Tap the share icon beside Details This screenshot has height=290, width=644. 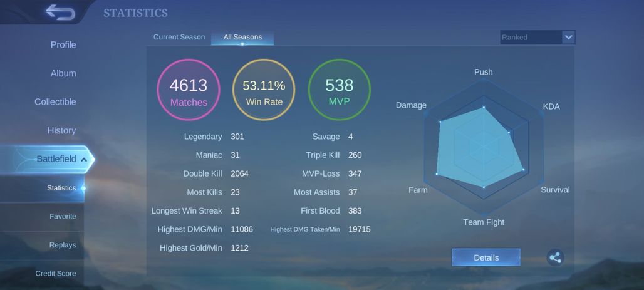pyautogui.click(x=555, y=257)
